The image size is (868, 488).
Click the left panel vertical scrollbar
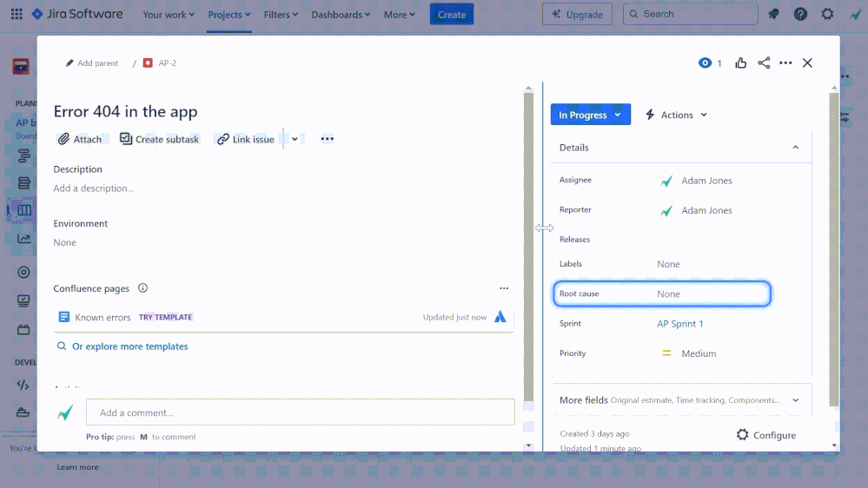pos(528,247)
